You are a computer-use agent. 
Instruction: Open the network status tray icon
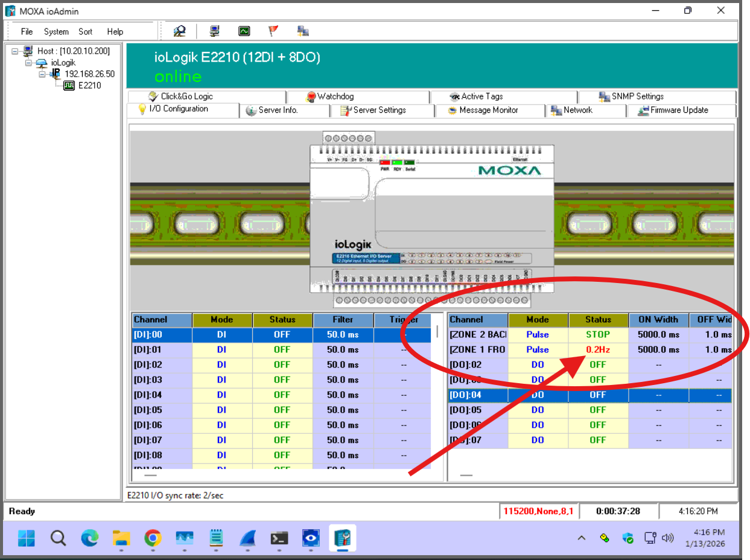[650, 538]
